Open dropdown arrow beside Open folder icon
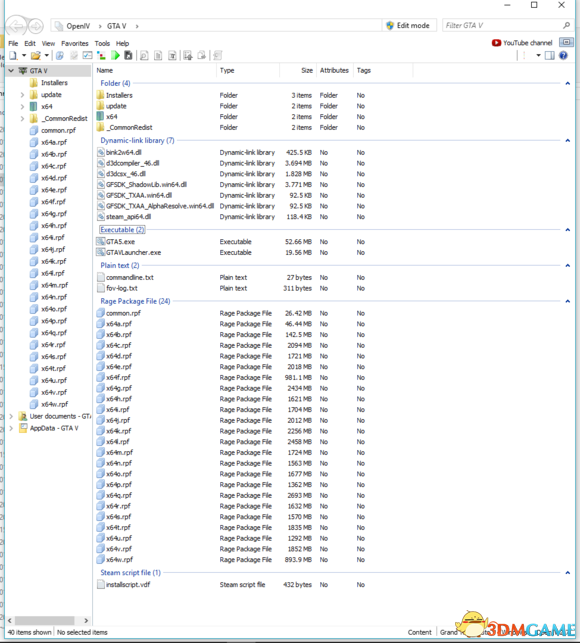 point(46,55)
